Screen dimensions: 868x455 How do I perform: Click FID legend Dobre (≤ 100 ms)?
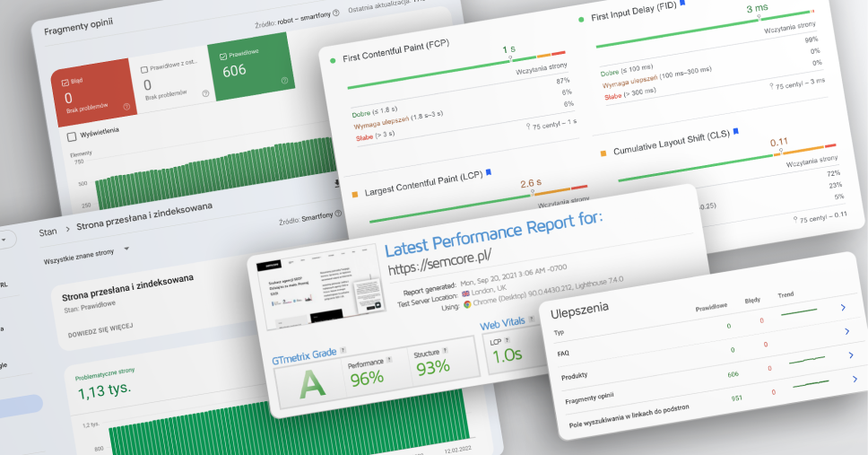[x=626, y=70]
